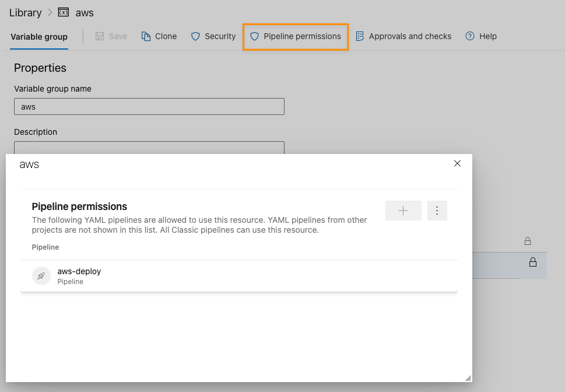Viewport: 565px width, 392px height.
Task: Toggle the padlock on the highlighted row
Action: coord(532,262)
